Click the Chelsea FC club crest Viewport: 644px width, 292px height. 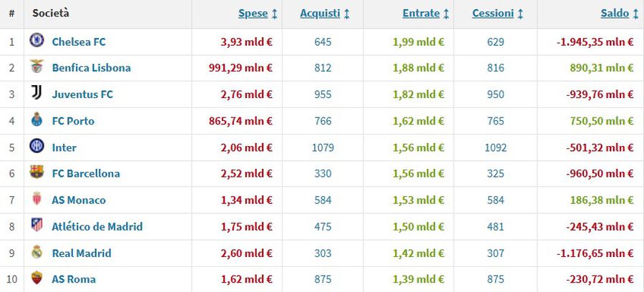tap(36, 41)
